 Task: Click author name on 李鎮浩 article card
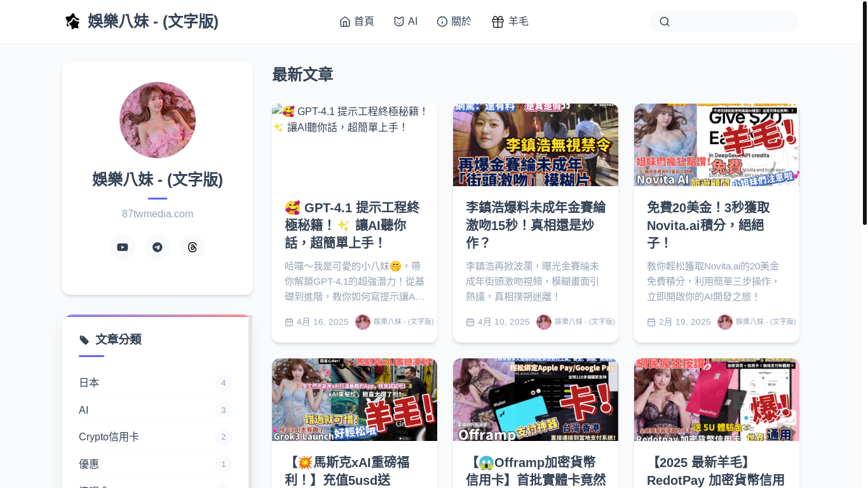coord(585,322)
